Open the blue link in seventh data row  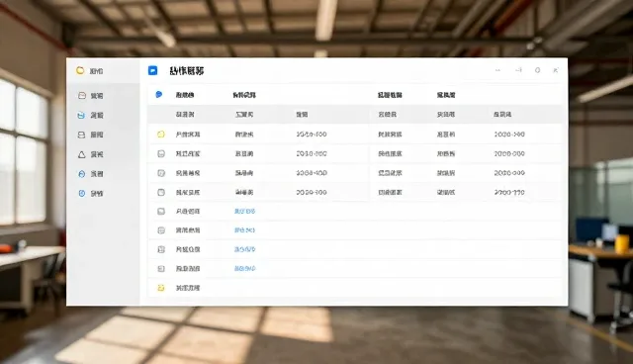pyautogui.click(x=244, y=249)
